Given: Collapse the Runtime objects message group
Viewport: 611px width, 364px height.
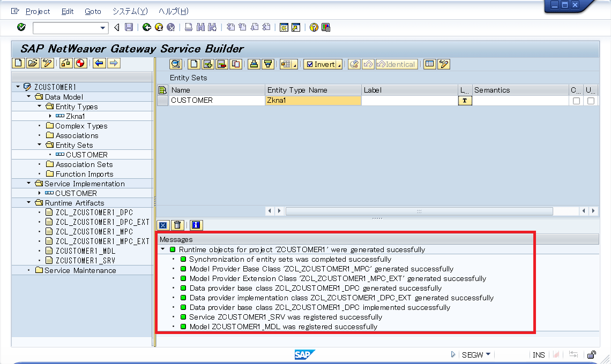Looking at the screenshot, I should click(163, 249).
